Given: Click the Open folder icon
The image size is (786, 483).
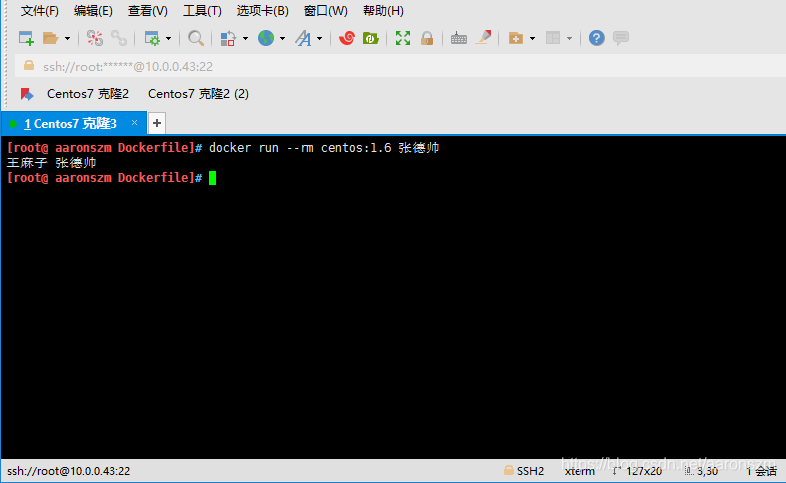Looking at the screenshot, I should click(x=51, y=38).
